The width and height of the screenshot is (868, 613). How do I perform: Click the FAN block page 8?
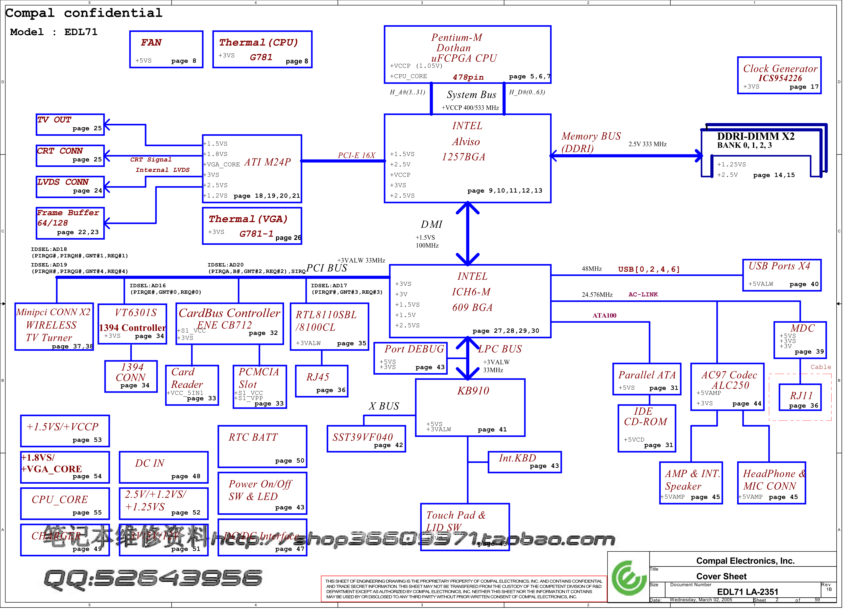click(166, 49)
